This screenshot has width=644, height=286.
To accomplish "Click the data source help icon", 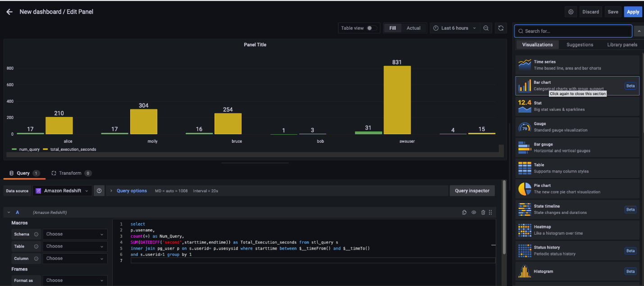I will coord(99,191).
